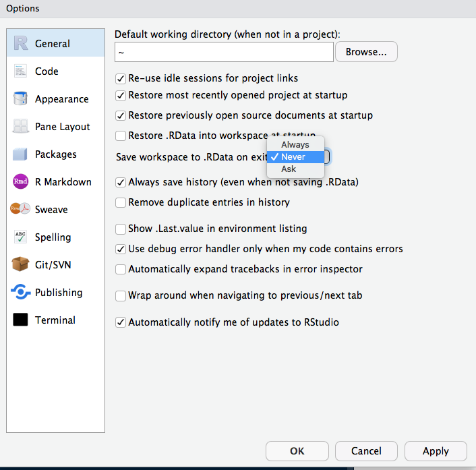Image resolution: width=476 pixels, height=470 pixels.
Task: Toggle Remove duplicate entries in history
Action: tap(121, 202)
